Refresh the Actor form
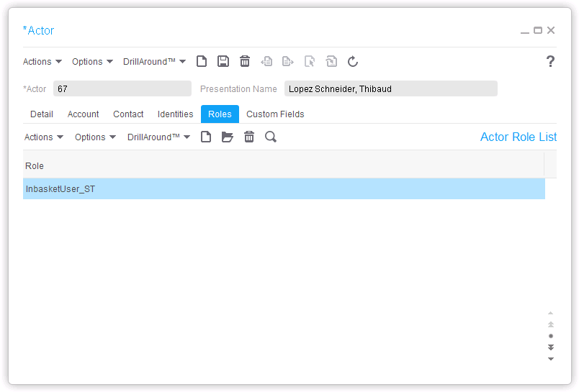579x392 pixels. point(353,62)
